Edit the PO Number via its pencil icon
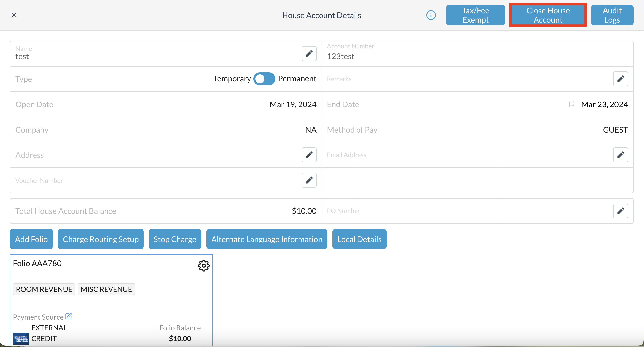Viewport: 644px width, 347px height. (620, 211)
